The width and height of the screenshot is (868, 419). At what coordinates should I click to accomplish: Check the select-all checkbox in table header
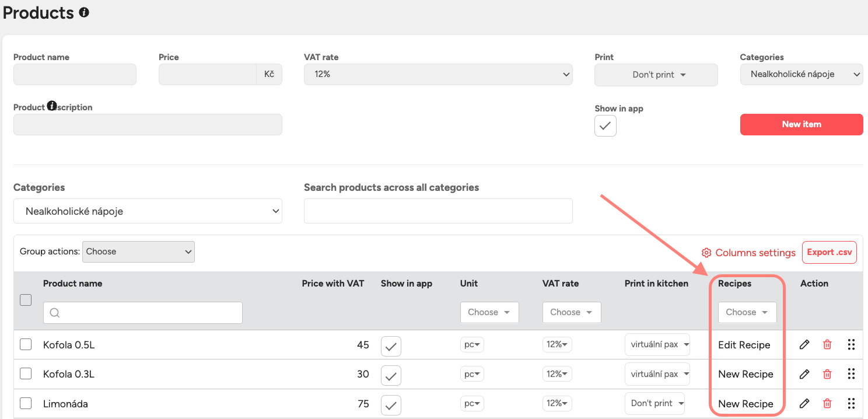(x=26, y=300)
